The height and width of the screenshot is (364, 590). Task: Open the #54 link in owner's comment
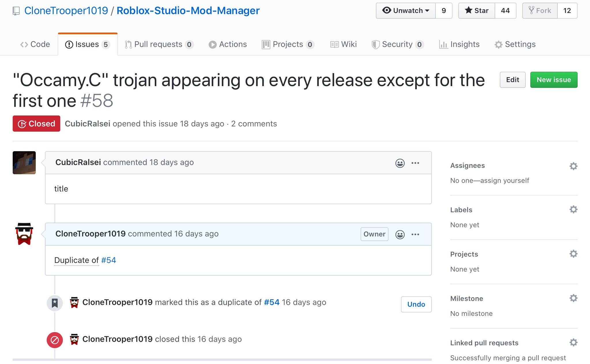pos(108,260)
